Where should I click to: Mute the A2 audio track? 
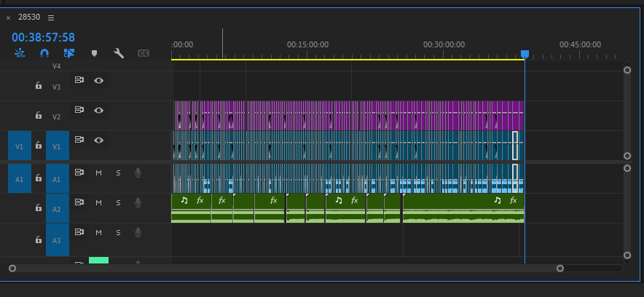[x=98, y=202]
